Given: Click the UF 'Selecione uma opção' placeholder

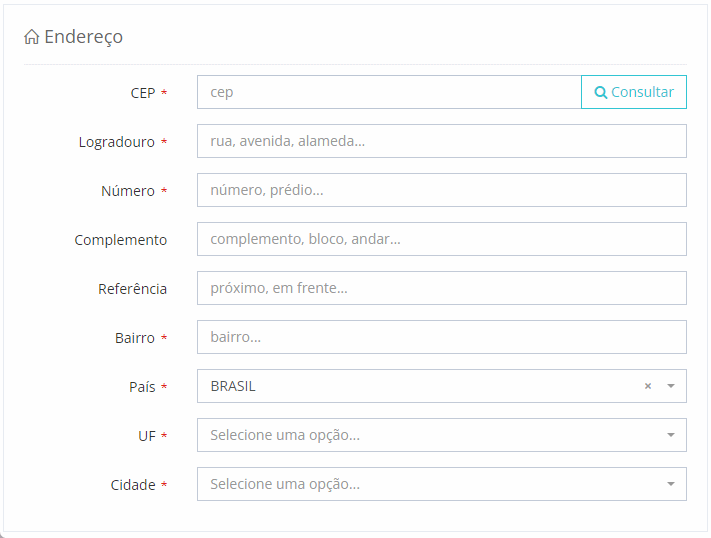Looking at the screenshot, I should [285, 435].
